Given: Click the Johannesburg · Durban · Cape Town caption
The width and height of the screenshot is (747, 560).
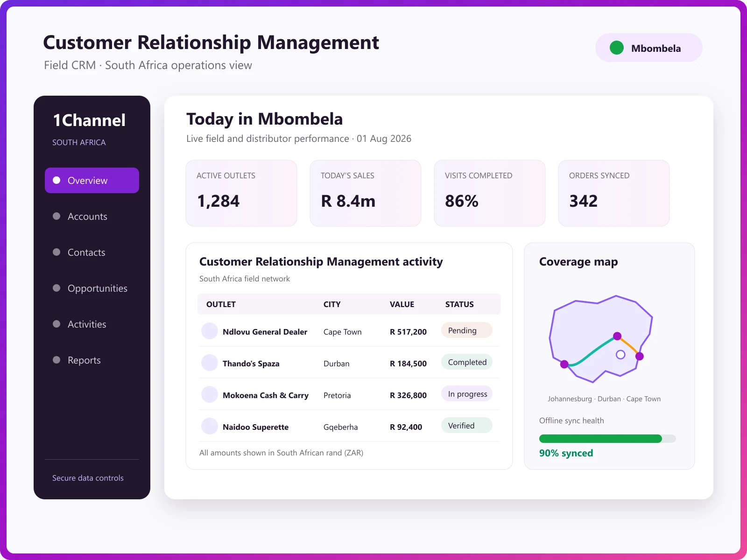Looking at the screenshot, I should [604, 399].
